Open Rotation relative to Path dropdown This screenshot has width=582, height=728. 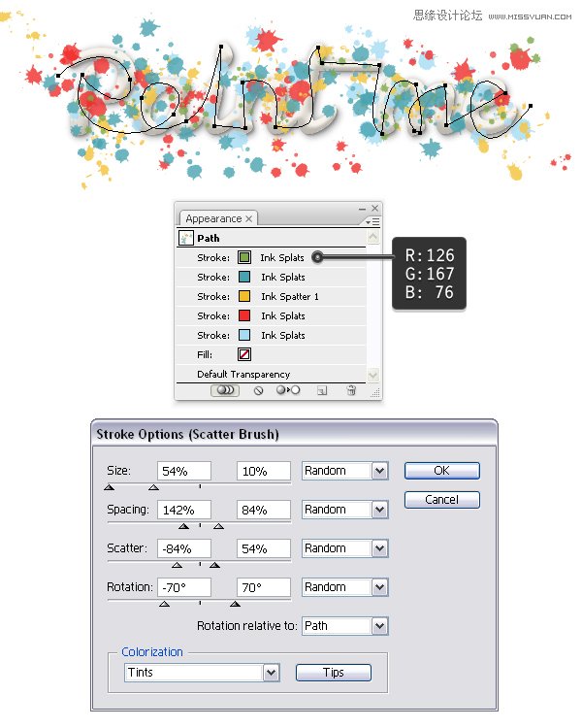[x=345, y=626]
